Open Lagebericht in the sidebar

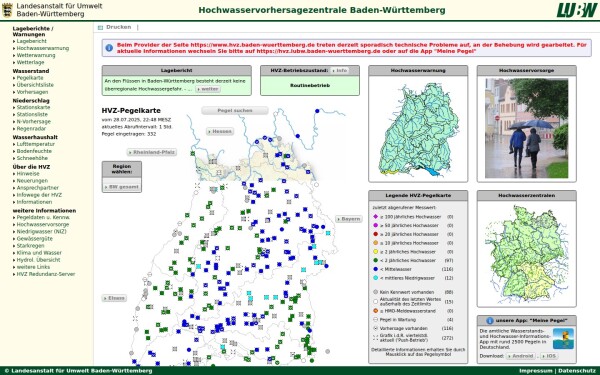31,41
